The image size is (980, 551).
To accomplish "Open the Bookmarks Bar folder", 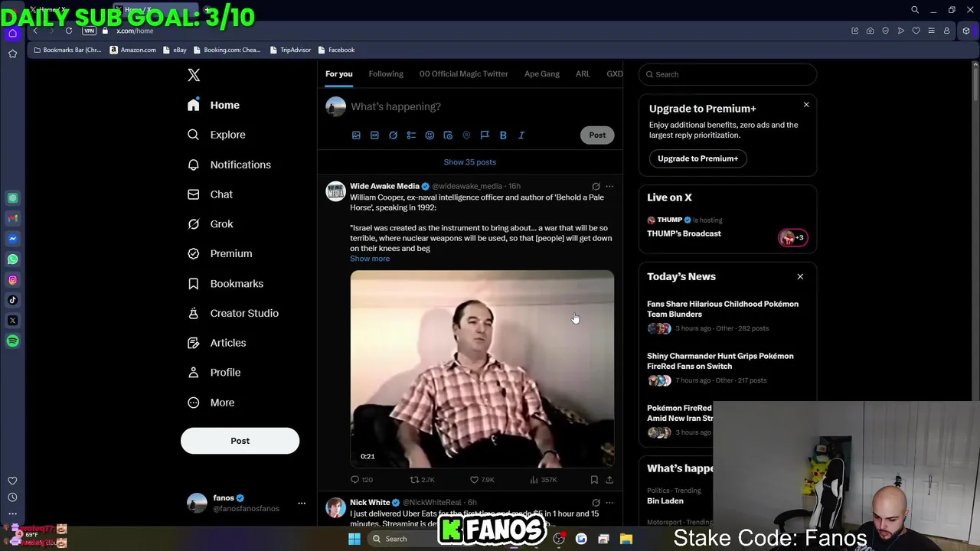I will coord(67,50).
